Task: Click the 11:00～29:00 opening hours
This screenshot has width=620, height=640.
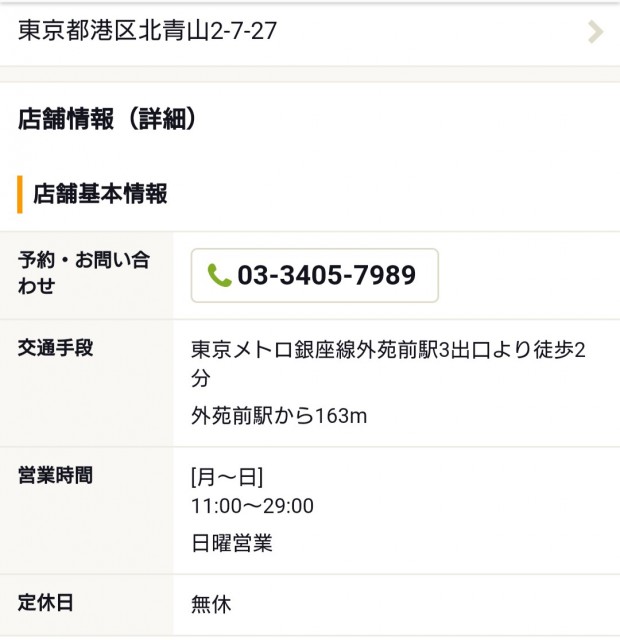Action: [x=252, y=506]
